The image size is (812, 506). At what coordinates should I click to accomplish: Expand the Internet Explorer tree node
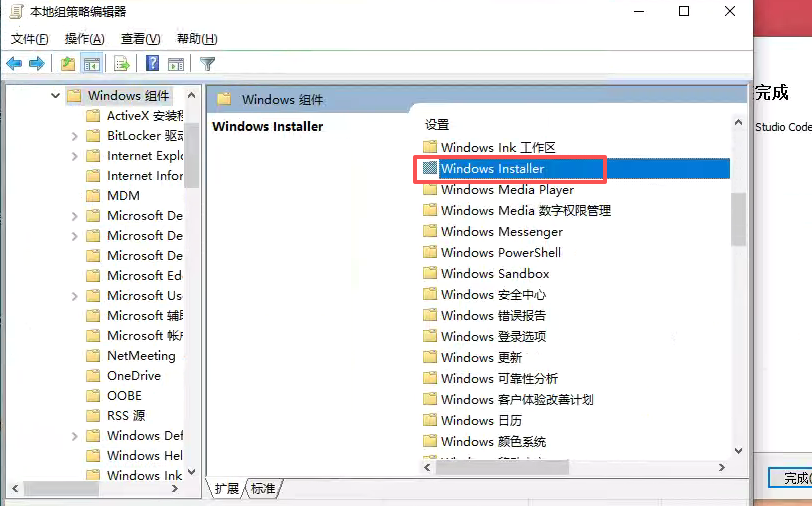[x=75, y=156]
